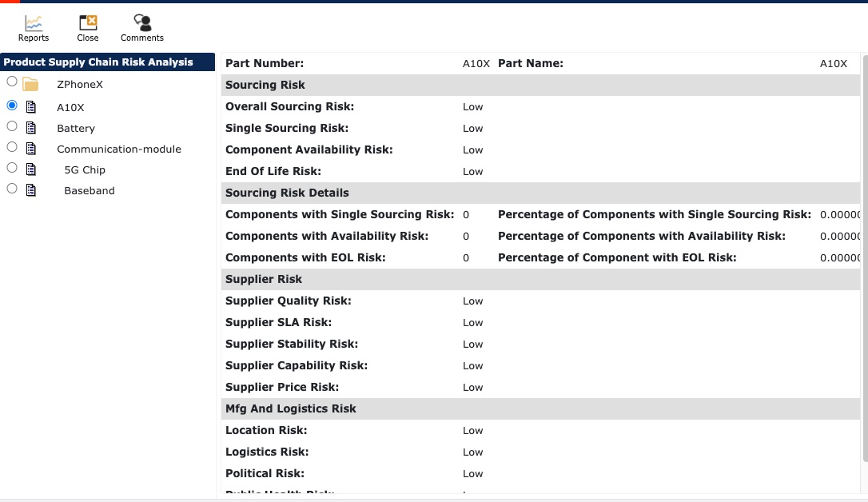Click the Close toolbar icon
This screenshot has width=868, height=502.
(x=87, y=22)
